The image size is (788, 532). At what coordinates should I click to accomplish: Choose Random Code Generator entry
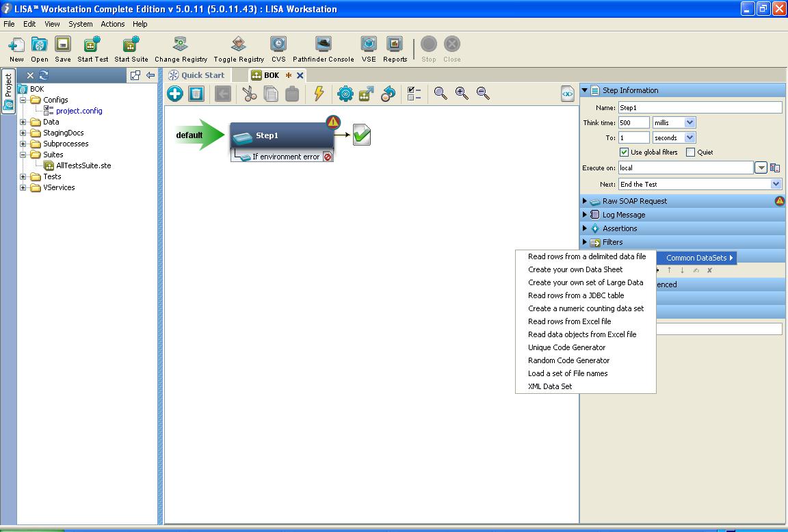point(586,360)
